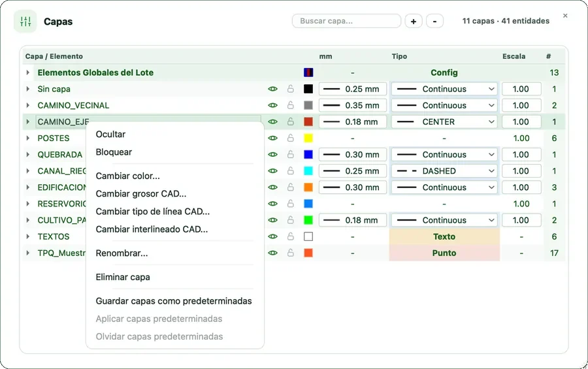This screenshot has width=588, height=369.
Task: Click red color swatch on CAMINO_EJE row
Action: click(x=308, y=121)
